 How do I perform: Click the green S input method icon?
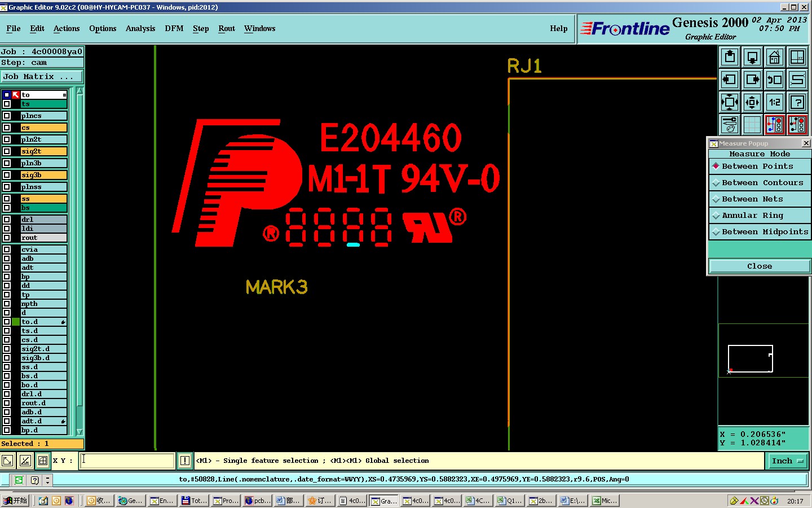tap(19, 480)
